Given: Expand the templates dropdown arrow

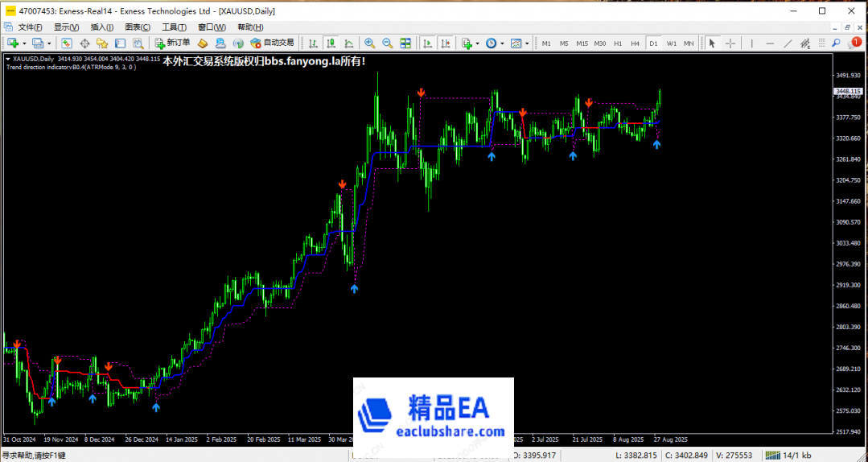Looking at the screenshot, I should [527, 43].
